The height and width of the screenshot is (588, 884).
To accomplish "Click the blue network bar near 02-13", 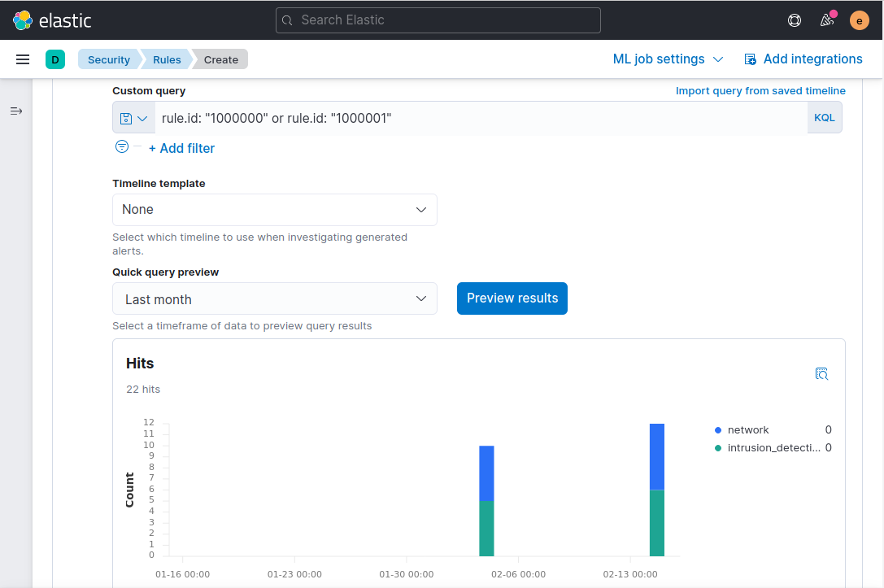I will click(657, 456).
